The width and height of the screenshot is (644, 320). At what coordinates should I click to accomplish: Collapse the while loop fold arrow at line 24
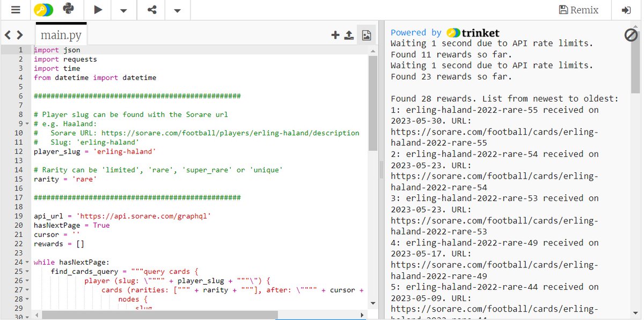[x=28, y=263]
